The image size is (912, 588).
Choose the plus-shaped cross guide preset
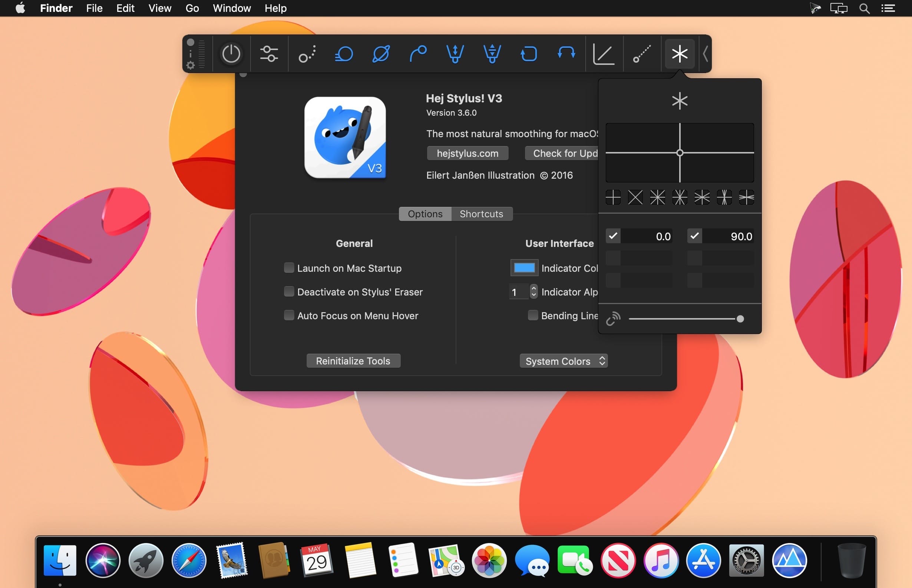pos(613,197)
